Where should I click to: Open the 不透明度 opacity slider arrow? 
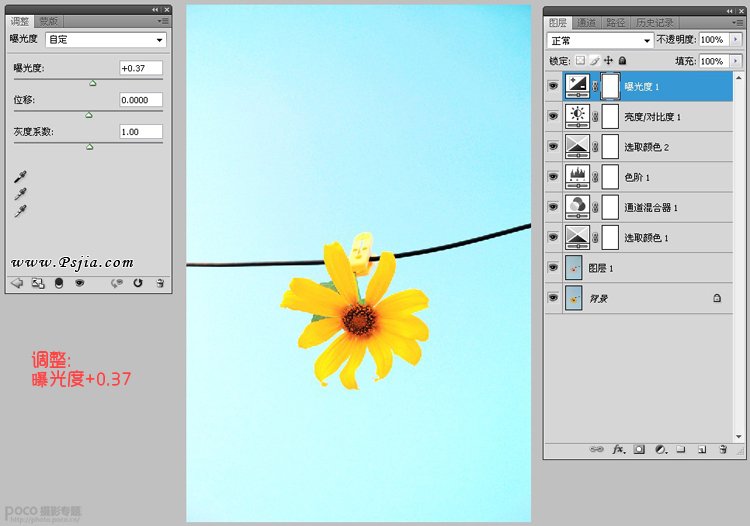(736, 40)
